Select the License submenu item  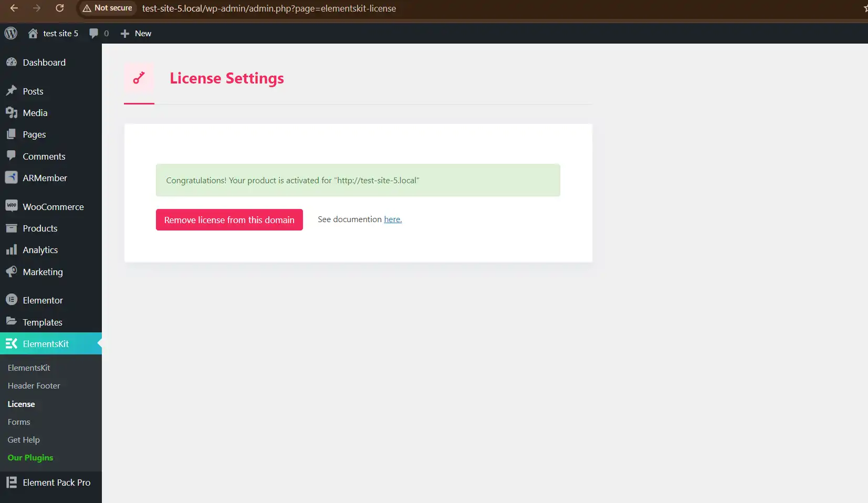pyautogui.click(x=21, y=404)
